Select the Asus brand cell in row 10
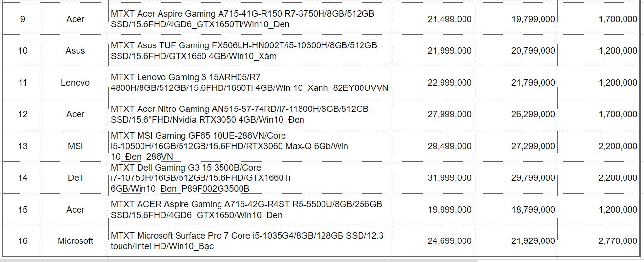Screen dimensions: 644x262 75,50
